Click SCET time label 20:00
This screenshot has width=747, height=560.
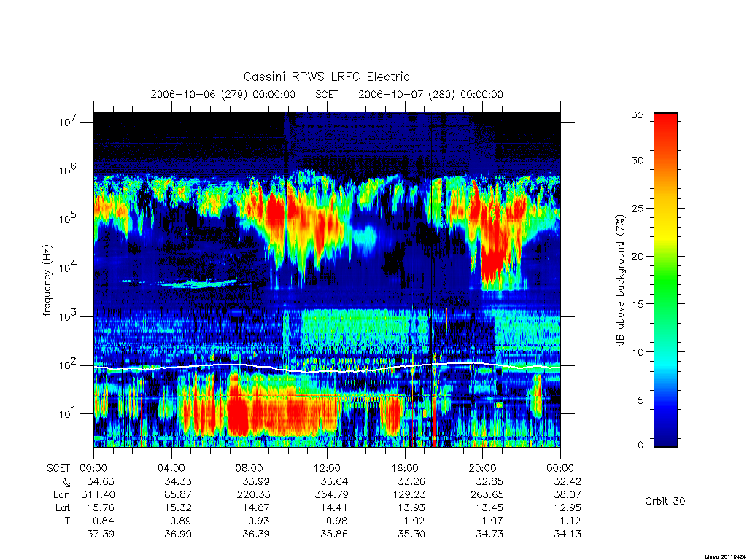(483, 468)
